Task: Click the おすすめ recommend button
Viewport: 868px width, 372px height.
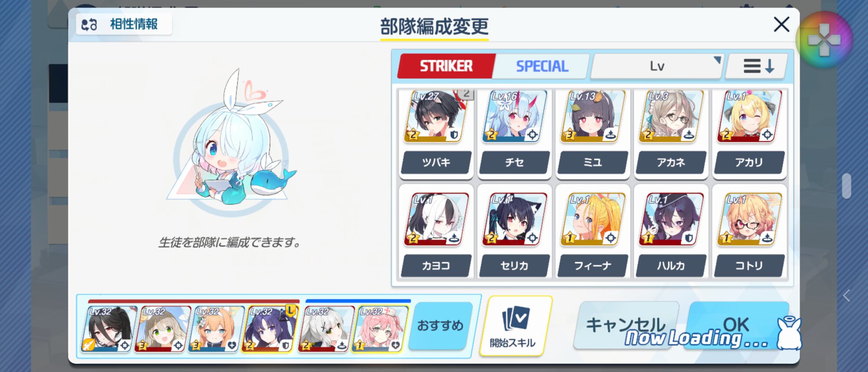Action: click(x=441, y=326)
